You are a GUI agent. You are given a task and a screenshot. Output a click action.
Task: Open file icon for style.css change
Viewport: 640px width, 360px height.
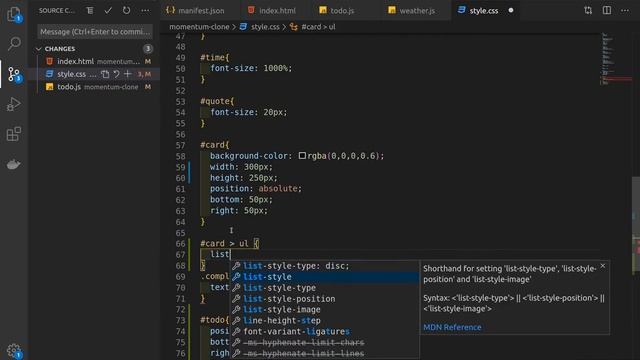(x=105, y=74)
